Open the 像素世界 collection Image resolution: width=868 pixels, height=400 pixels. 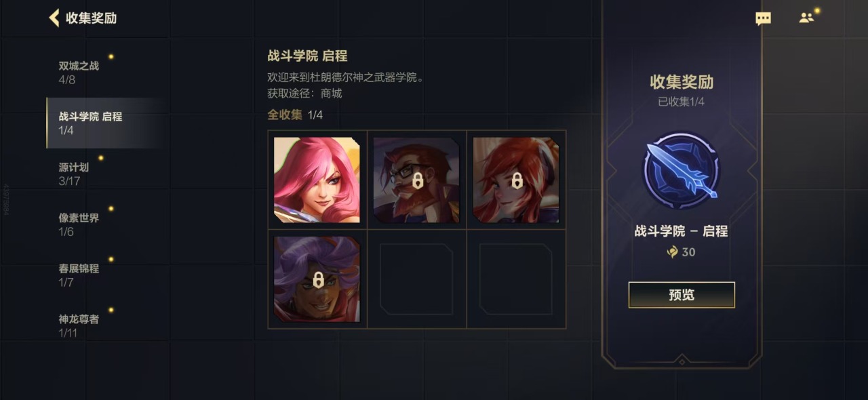tap(104, 224)
